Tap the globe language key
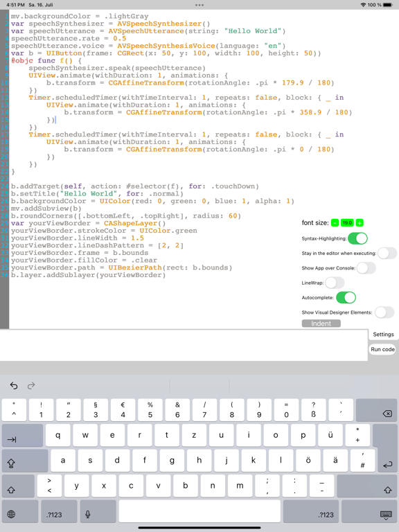 pyautogui.click(x=19, y=511)
